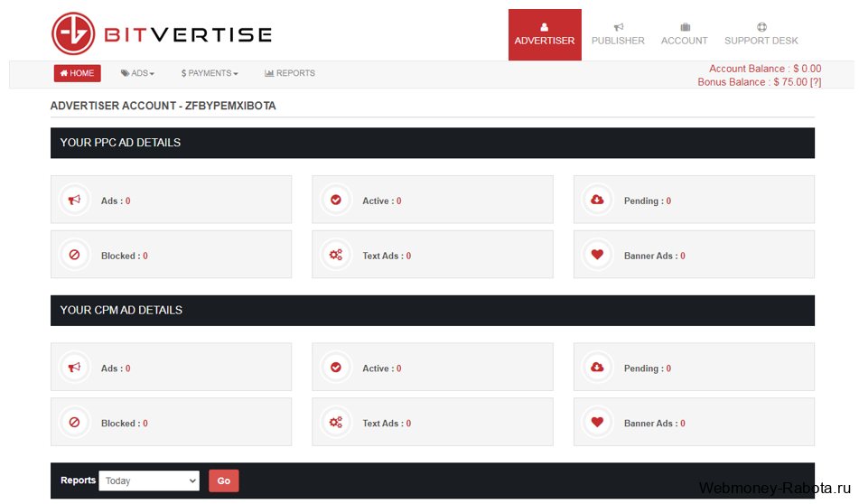Open the Reports period Today dropdown

tap(149, 481)
